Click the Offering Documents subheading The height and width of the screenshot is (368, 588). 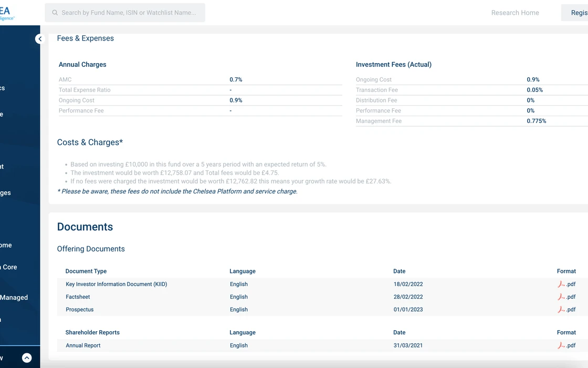tap(91, 249)
